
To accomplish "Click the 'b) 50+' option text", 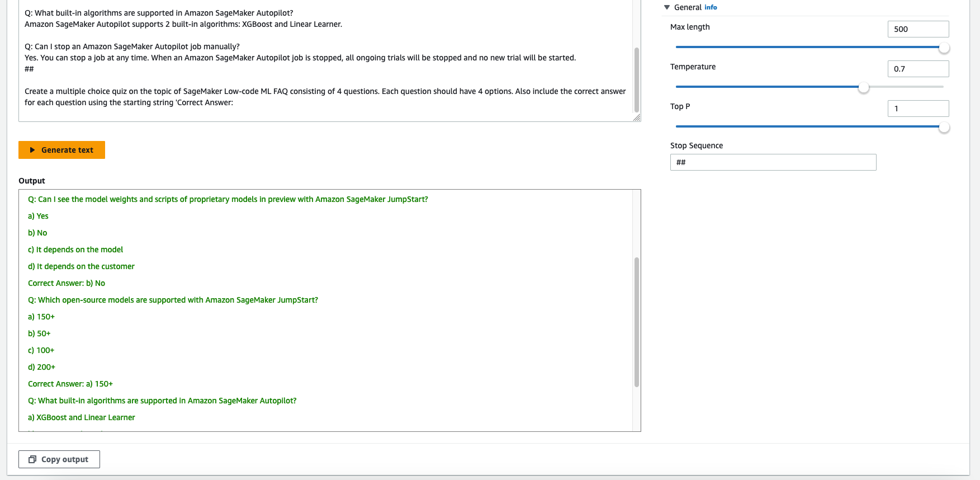I will coord(39,333).
